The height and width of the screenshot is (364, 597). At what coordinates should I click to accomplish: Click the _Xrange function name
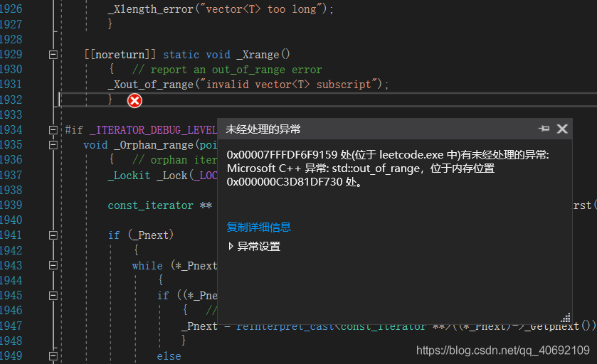click(258, 55)
